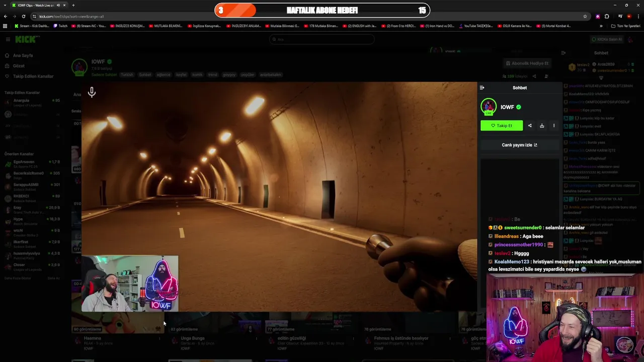View site information icon in address bar
644x362 pixels.
[34, 16]
